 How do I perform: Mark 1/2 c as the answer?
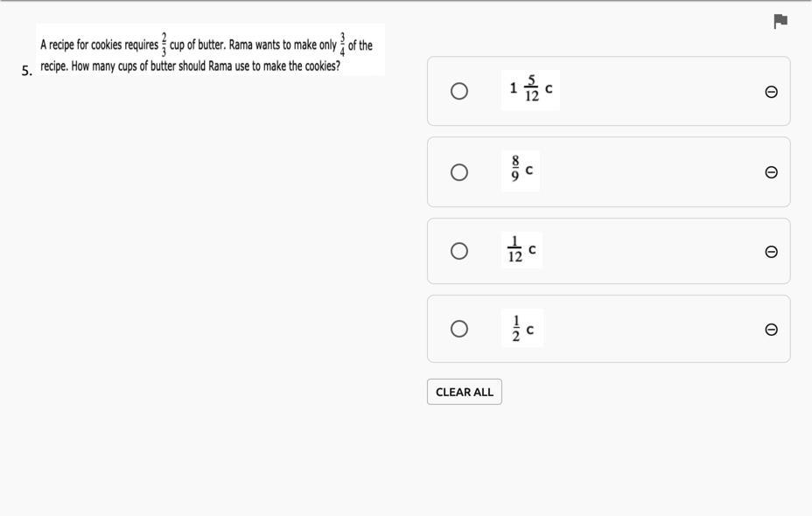[x=459, y=329]
